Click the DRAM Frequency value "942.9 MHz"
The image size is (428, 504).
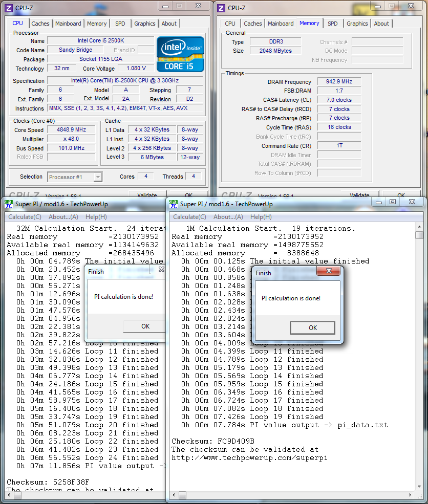coord(339,81)
